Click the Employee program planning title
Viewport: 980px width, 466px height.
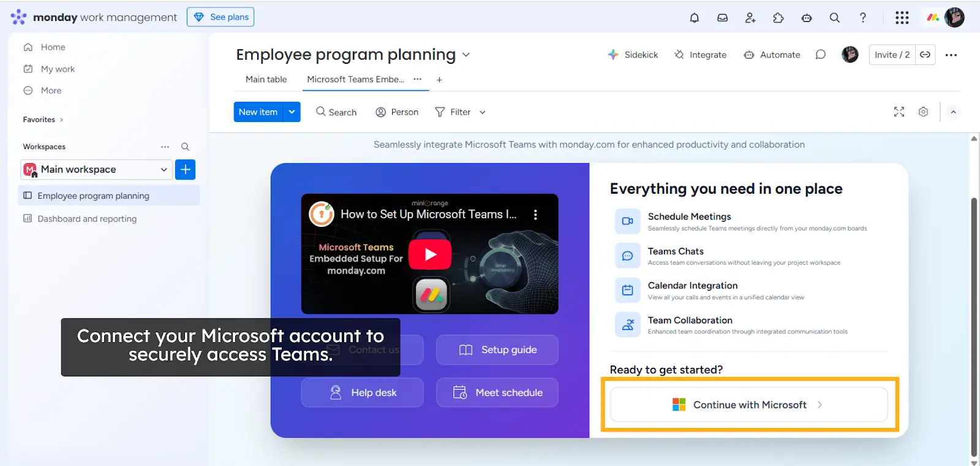346,55
